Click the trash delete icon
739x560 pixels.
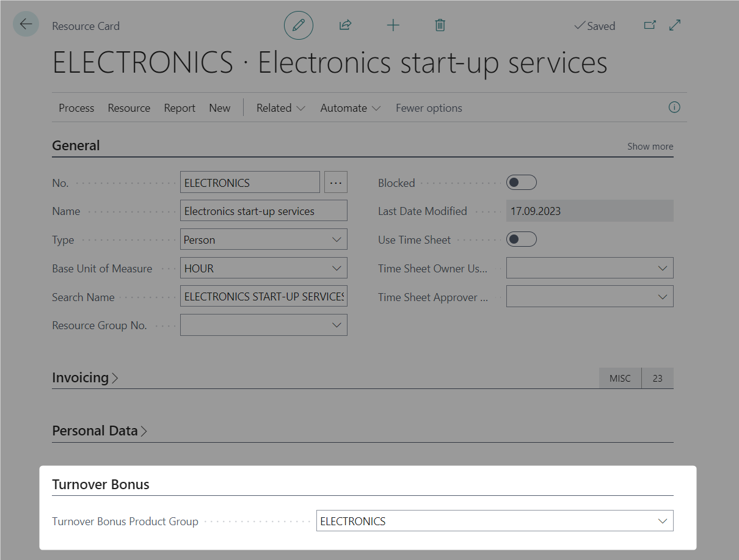(x=440, y=26)
